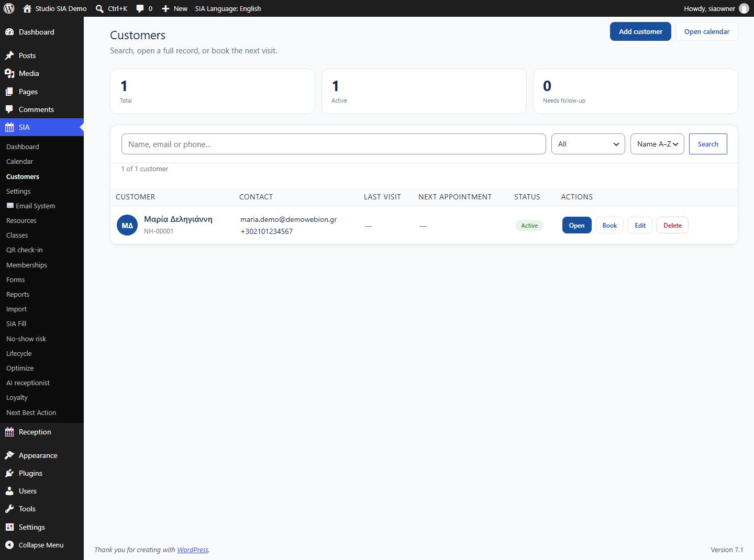
Task: Click the Posts pin icon
Action: (9, 55)
